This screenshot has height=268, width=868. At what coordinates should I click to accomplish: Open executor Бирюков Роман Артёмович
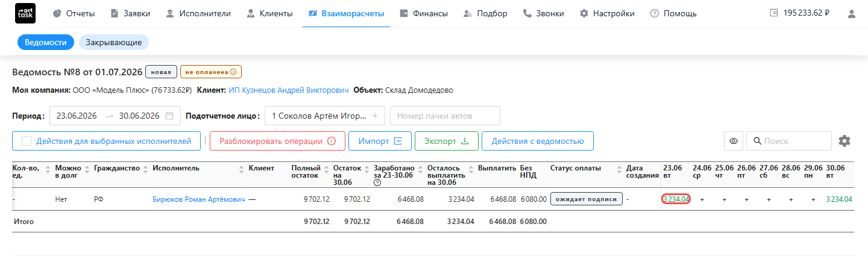[198, 199]
